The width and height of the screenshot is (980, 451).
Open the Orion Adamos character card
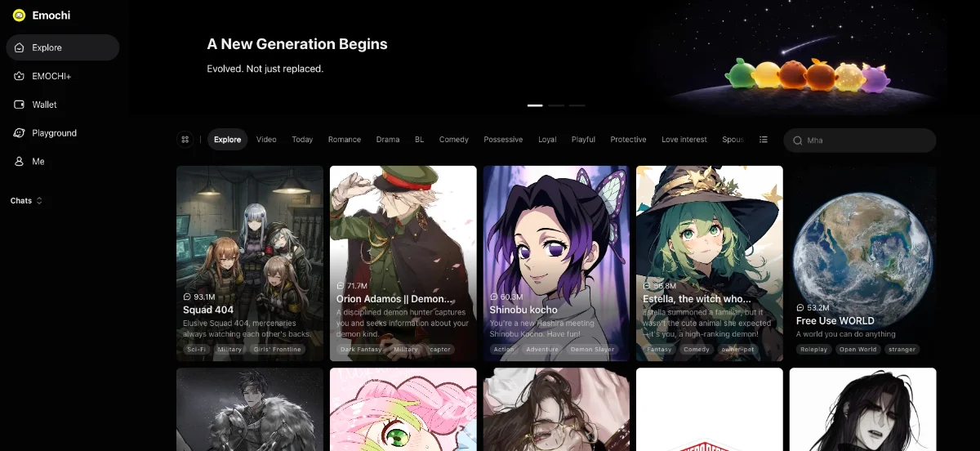pyautogui.click(x=403, y=263)
